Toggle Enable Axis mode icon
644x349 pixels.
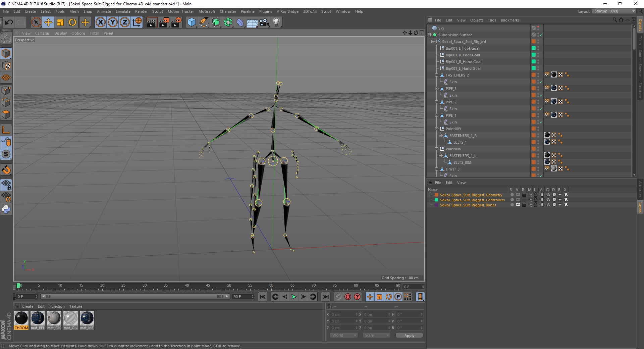coord(6,130)
